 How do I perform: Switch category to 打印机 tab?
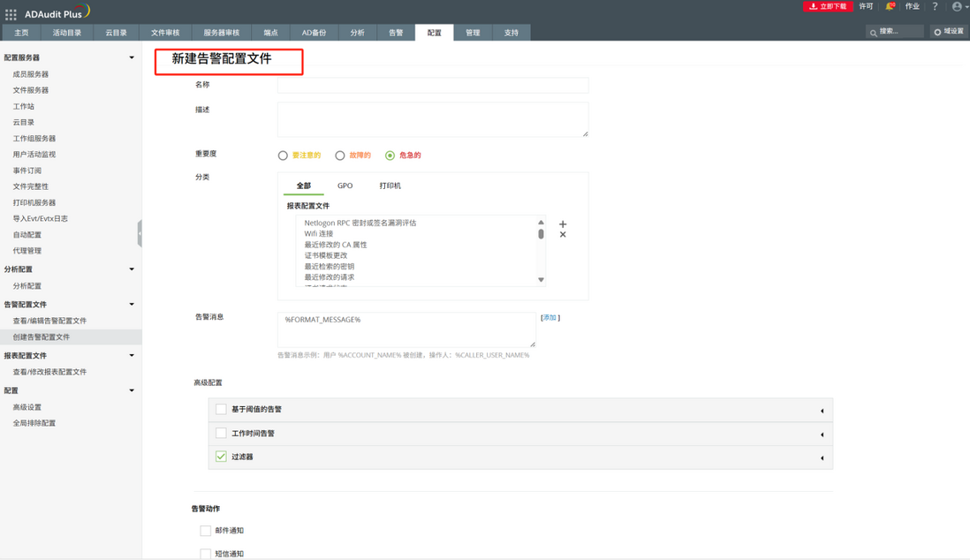pos(390,185)
